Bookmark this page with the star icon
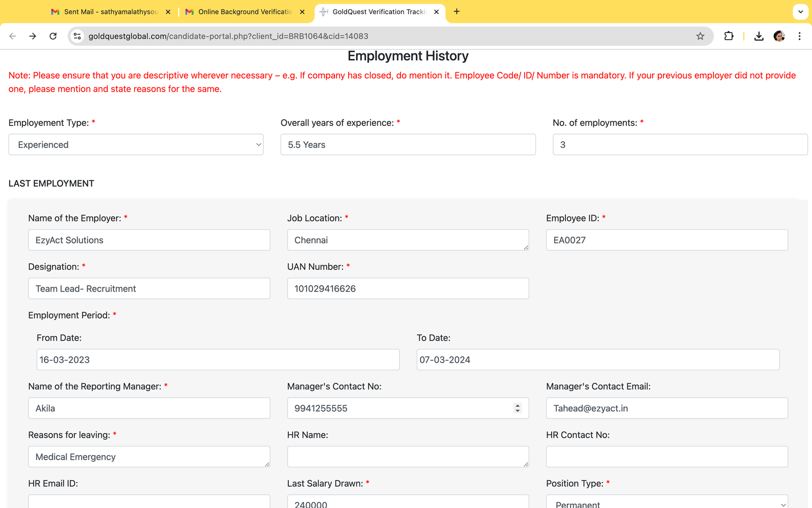 pyautogui.click(x=700, y=36)
